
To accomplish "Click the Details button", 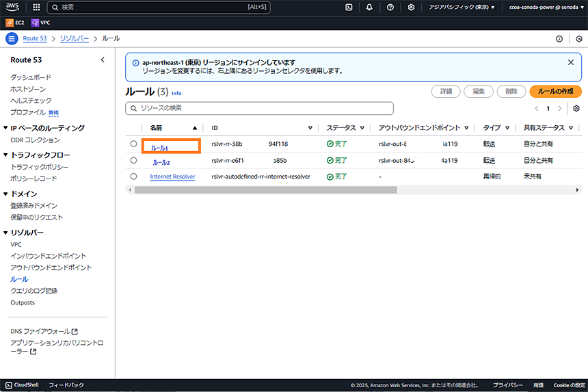I will (x=446, y=92).
